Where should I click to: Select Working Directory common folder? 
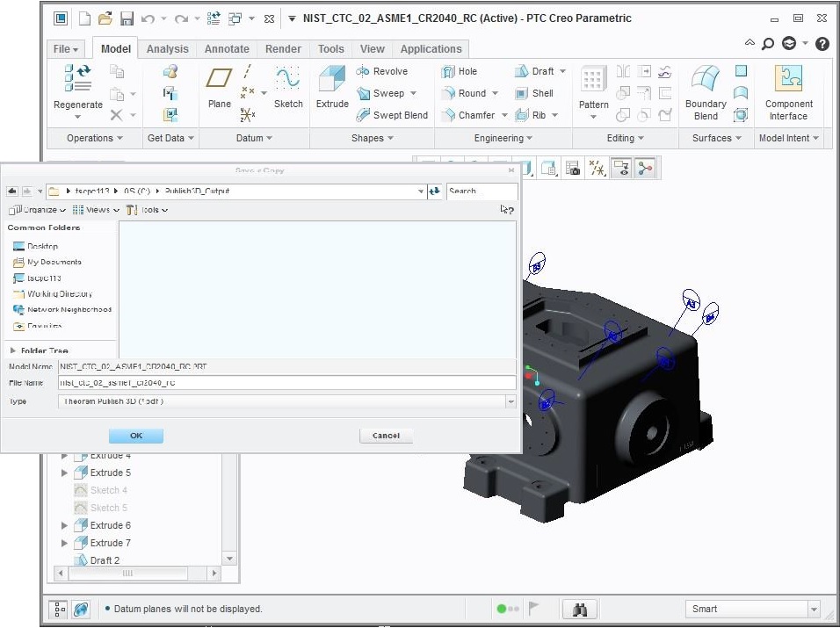click(x=53, y=294)
